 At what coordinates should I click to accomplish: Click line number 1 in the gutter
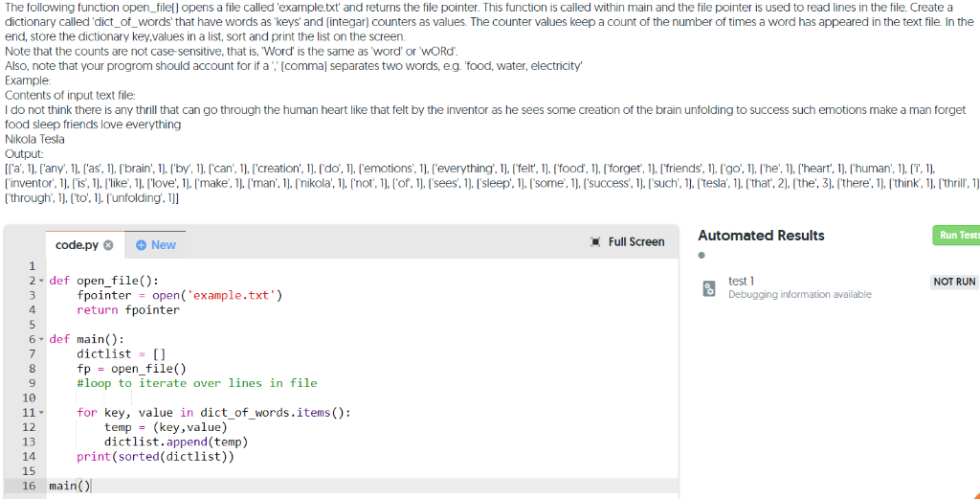33,265
